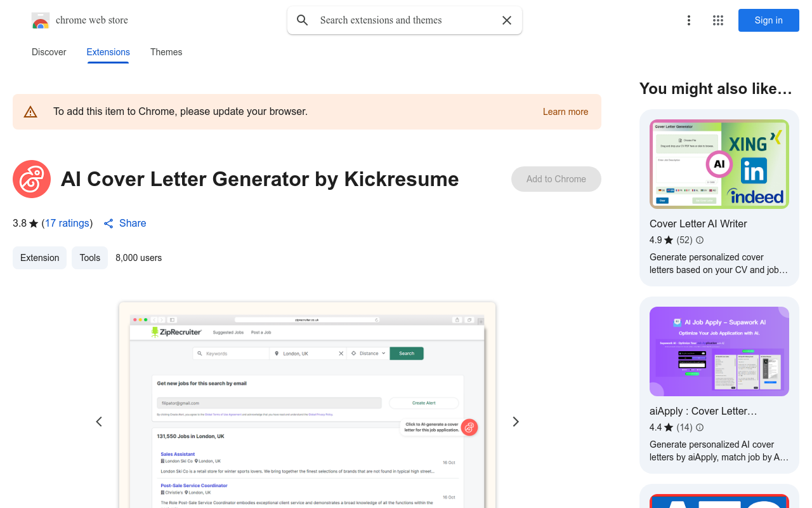Open the three-dot more options menu
The image size is (812, 508).
point(689,20)
